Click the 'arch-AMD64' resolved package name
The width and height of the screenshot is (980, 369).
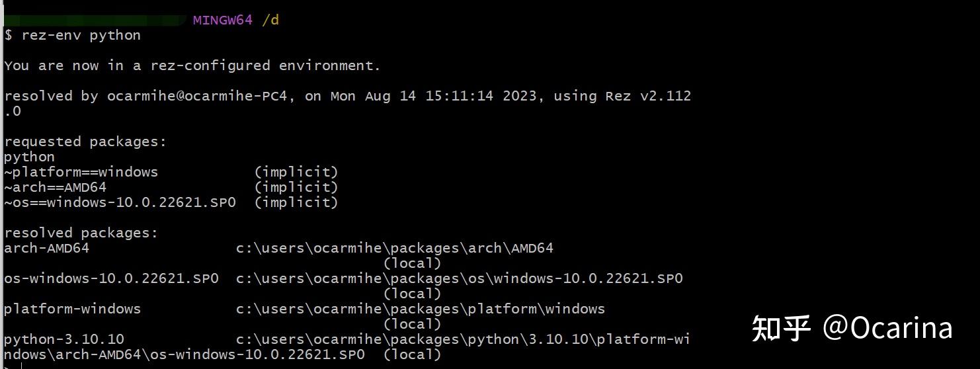click(46, 248)
